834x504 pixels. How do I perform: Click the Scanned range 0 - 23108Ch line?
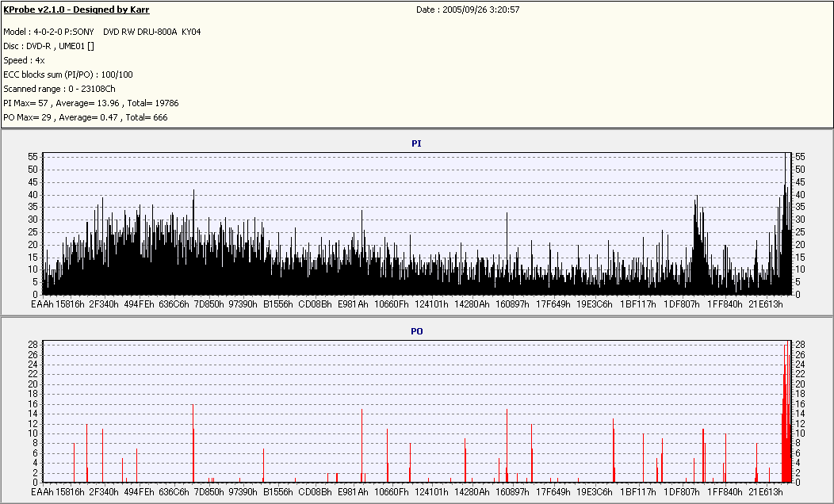59,90
